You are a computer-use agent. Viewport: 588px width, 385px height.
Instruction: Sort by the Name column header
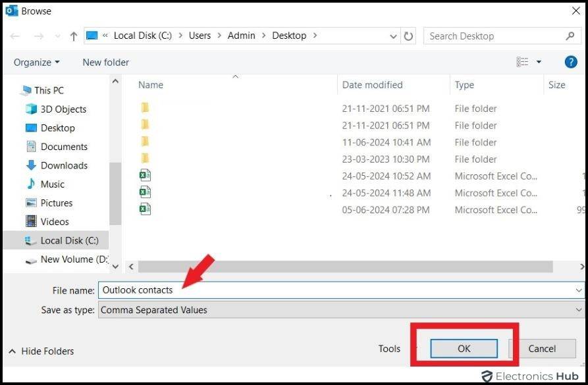click(x=151, y=85)
